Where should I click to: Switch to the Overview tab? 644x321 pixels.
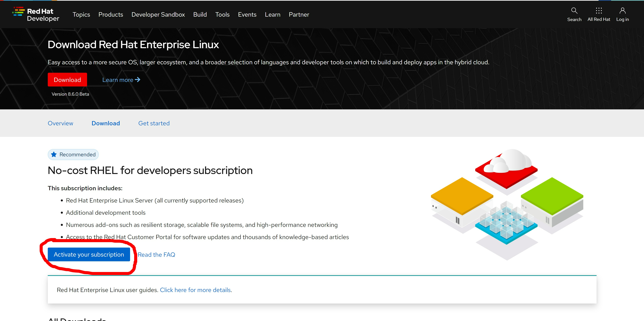coord(60,123)
